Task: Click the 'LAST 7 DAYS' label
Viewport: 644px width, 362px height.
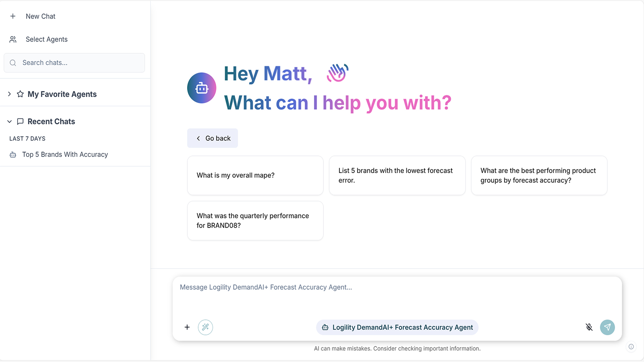Action: pyautogui.click(x=28, y=139)
